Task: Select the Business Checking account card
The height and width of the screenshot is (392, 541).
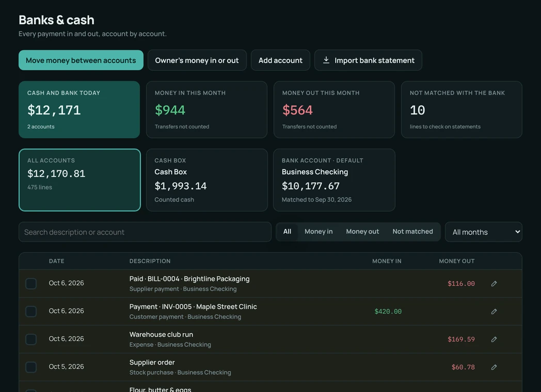Action: click(x=334, y=180)
